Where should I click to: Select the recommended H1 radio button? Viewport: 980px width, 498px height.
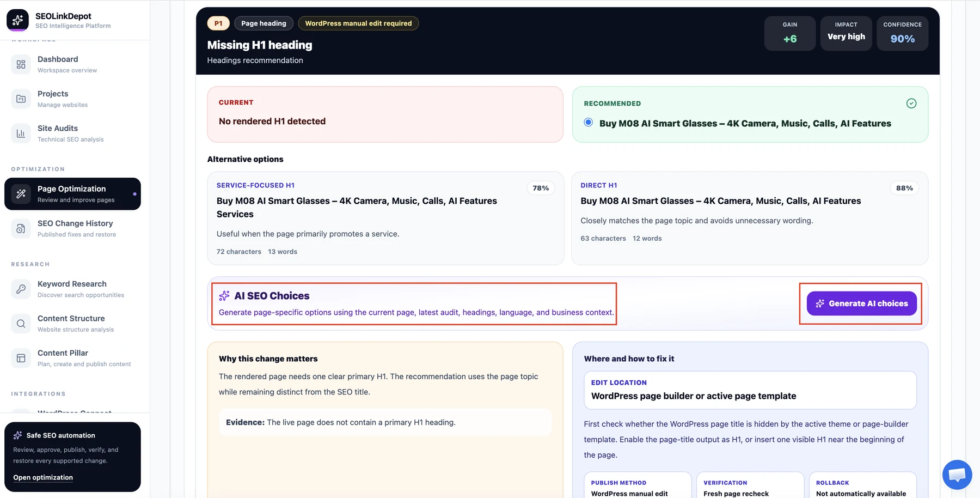(589, 123)
